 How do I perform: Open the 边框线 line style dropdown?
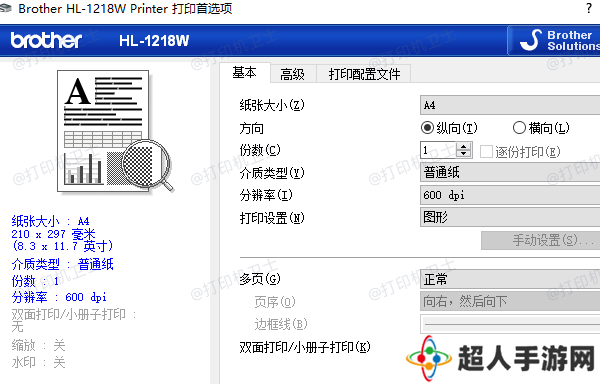pos(510,324)
